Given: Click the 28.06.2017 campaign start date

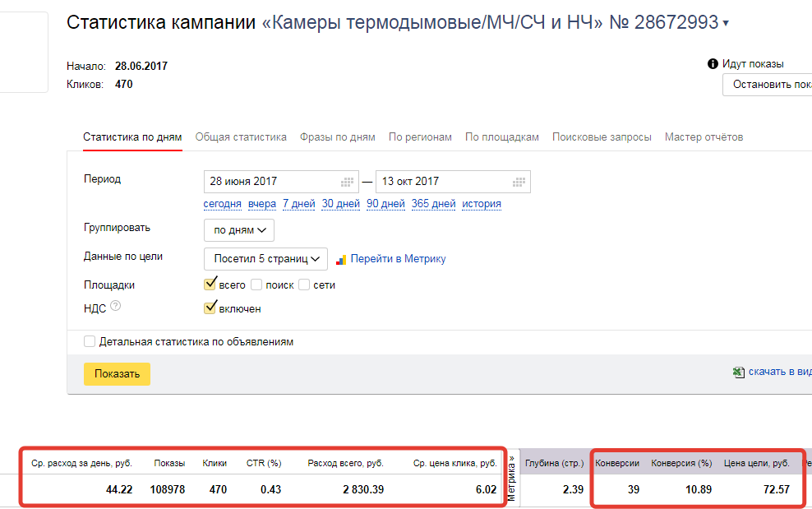Looking at the screenshot, I should pos(141,67).
